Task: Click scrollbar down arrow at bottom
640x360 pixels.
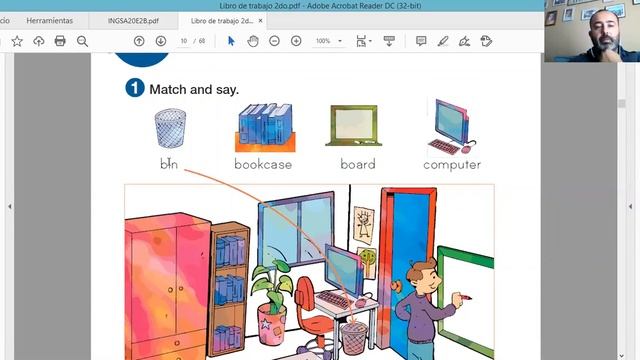Action: point(622,356)
